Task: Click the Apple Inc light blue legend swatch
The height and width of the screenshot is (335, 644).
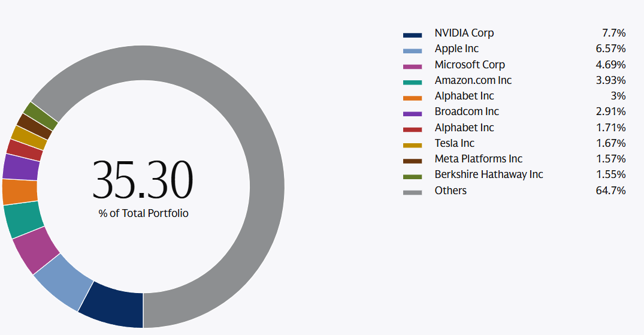Action: (x=412, y=51)
